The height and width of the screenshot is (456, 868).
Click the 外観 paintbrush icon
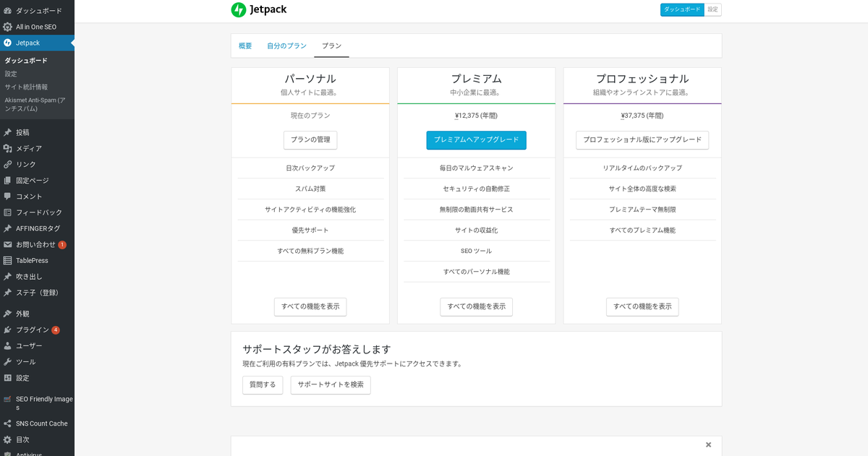coord(8,314)
